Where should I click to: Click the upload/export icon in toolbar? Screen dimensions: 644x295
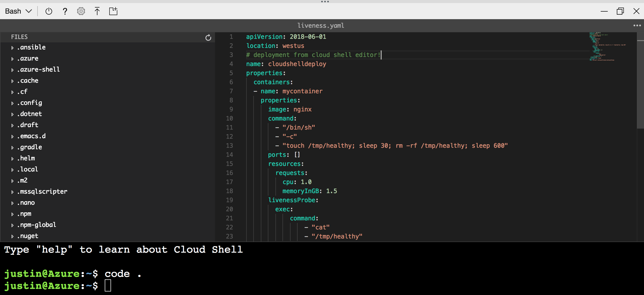click(x=96, y=11)
